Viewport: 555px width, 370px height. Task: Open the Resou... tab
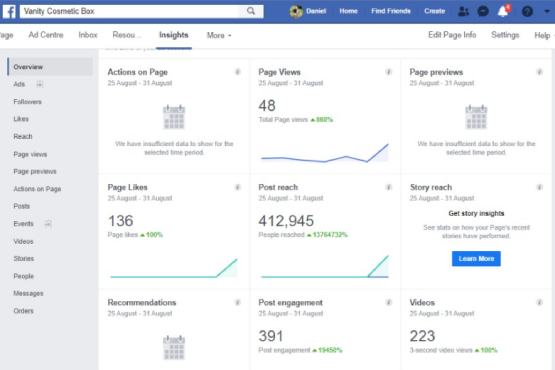(127, 35)
